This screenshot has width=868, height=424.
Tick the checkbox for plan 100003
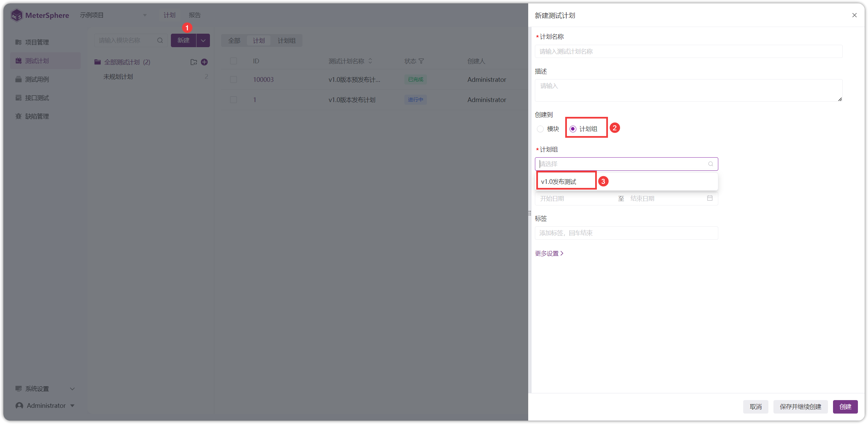tap(233, 79)
